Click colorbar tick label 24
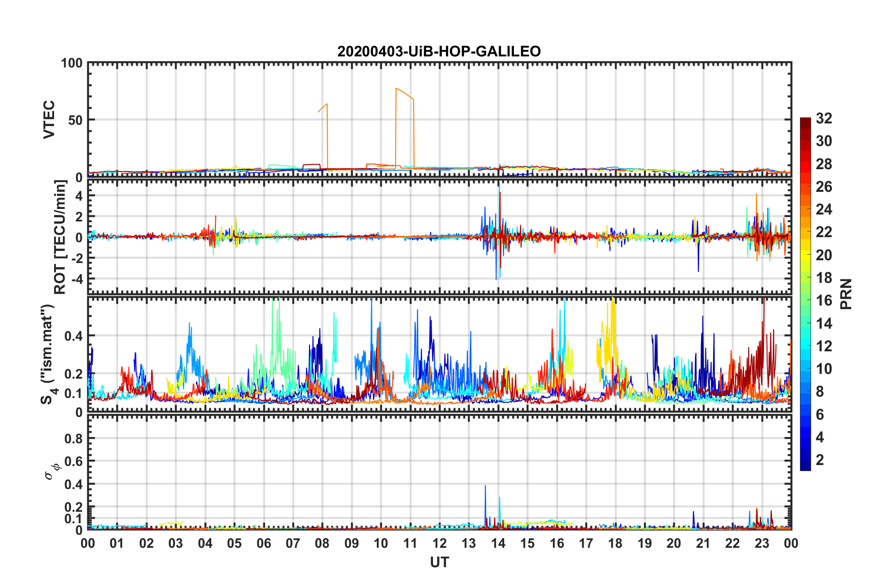Screen dimensions: 879x588 click(x=824, y=209)
